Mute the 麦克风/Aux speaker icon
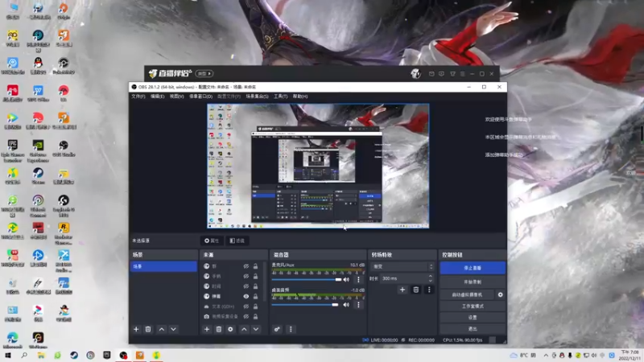Viewport: 644px width, 362px height. coord(346,279)
